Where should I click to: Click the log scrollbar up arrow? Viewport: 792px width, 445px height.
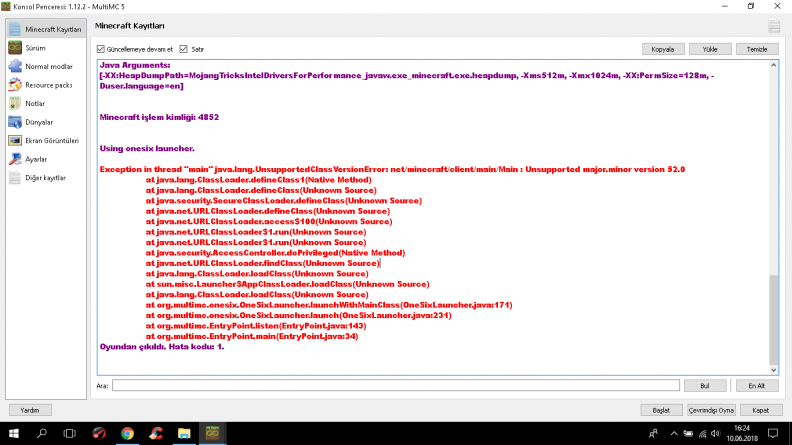point(773,65)
